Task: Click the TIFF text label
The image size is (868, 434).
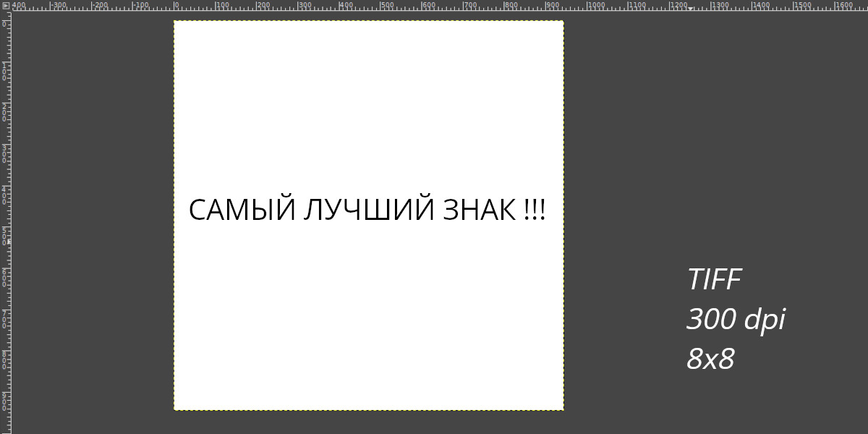Action: [x=714, y=279]
